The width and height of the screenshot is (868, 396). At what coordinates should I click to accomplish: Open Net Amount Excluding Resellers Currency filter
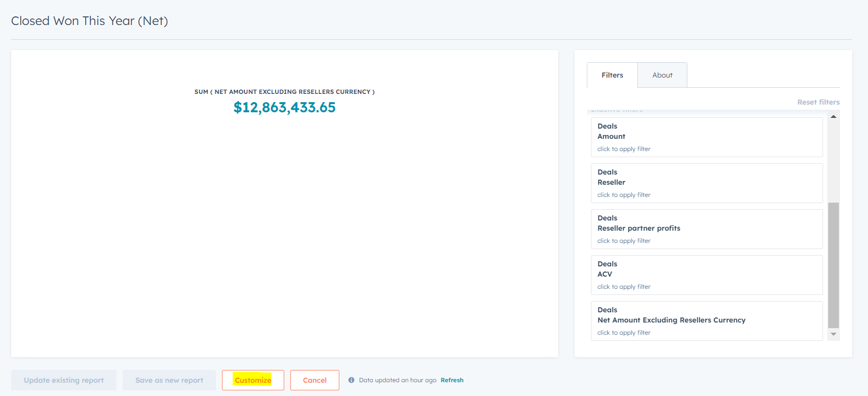706,321
